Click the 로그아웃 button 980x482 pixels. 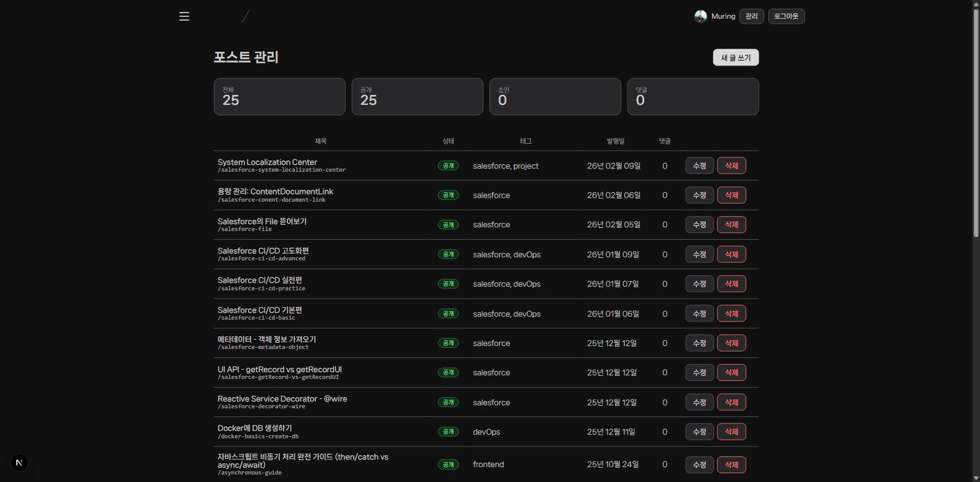(x=786, y=16)
